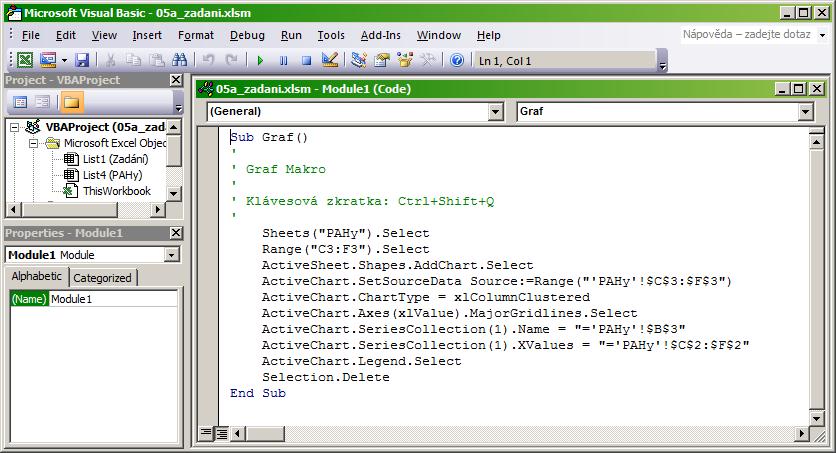The image size is (836, 453).
Task: Click the Redo toolbar icon
Action: (x=231, y=60)
